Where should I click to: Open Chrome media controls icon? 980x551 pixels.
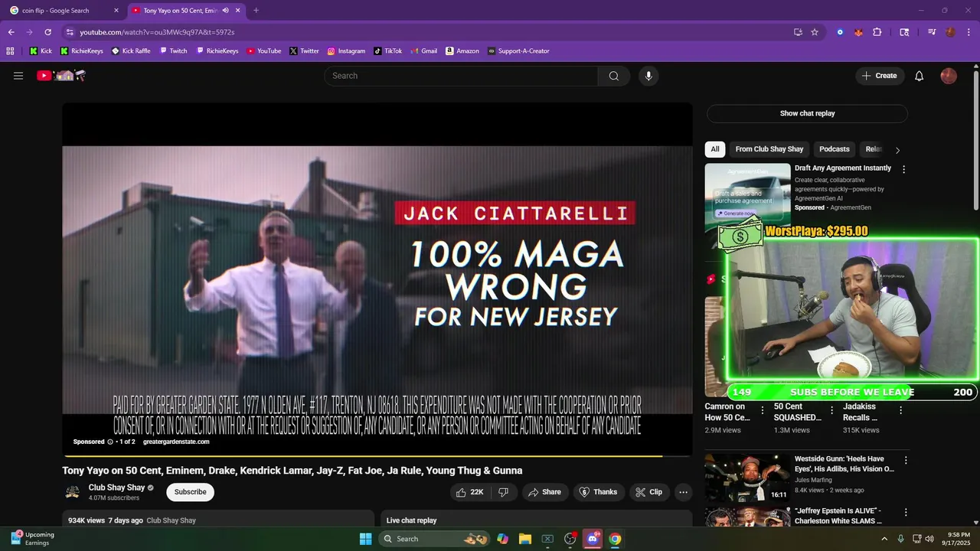[932, 32]
